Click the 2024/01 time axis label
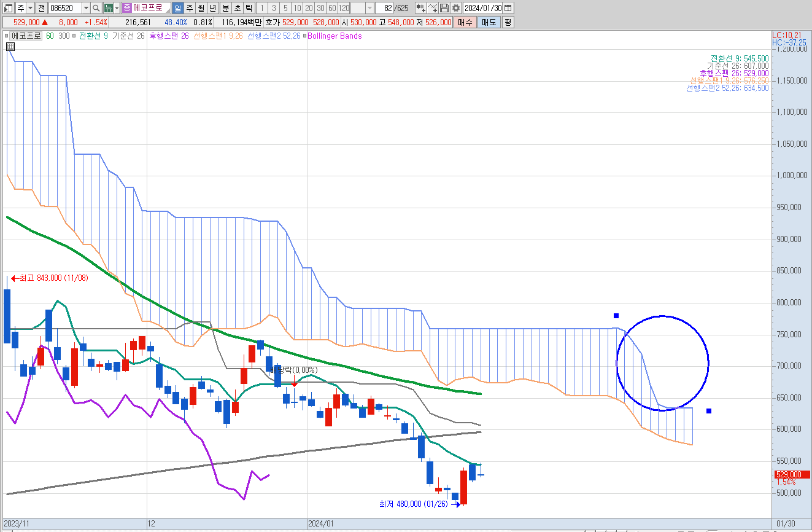The image size is (812, 532). (322, 524)
